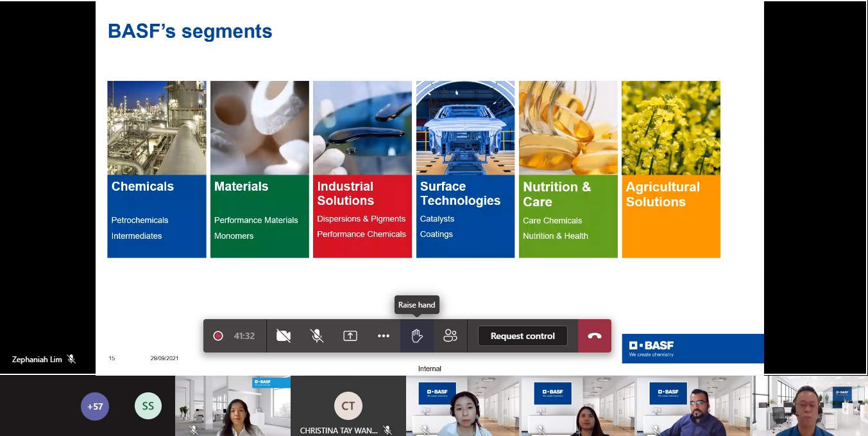
Task: Click the Internal classification label
Action: click(x=430, y=369)
